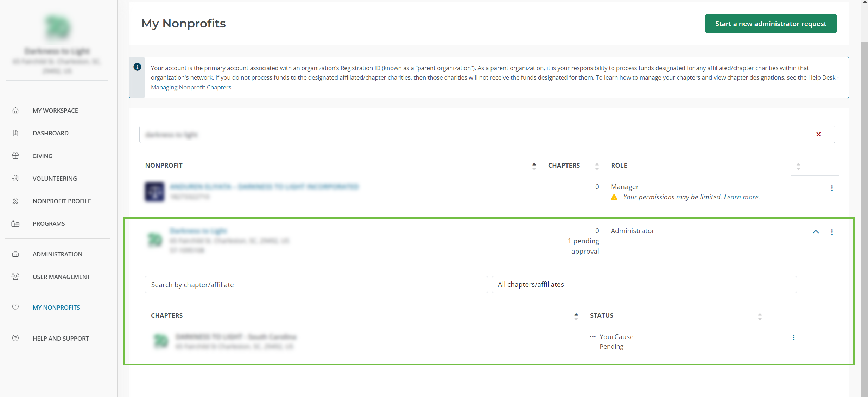This screenshot has height=397, width=868.
Task: Sort table by Nonprofit column
Action: 534,166
